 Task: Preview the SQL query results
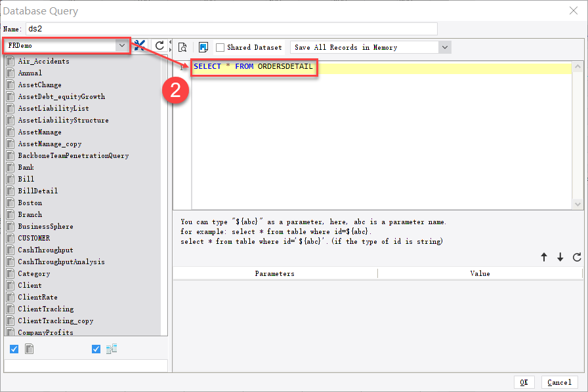coord(182,47)
